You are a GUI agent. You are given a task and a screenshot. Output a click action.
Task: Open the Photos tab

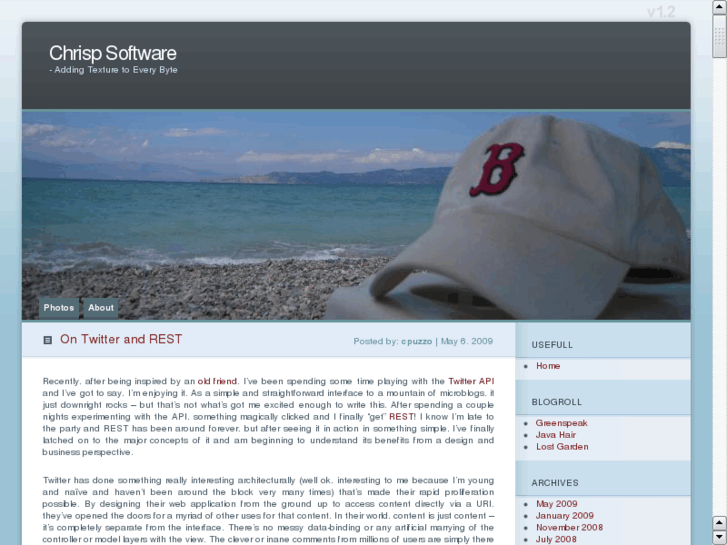[59, 308]
